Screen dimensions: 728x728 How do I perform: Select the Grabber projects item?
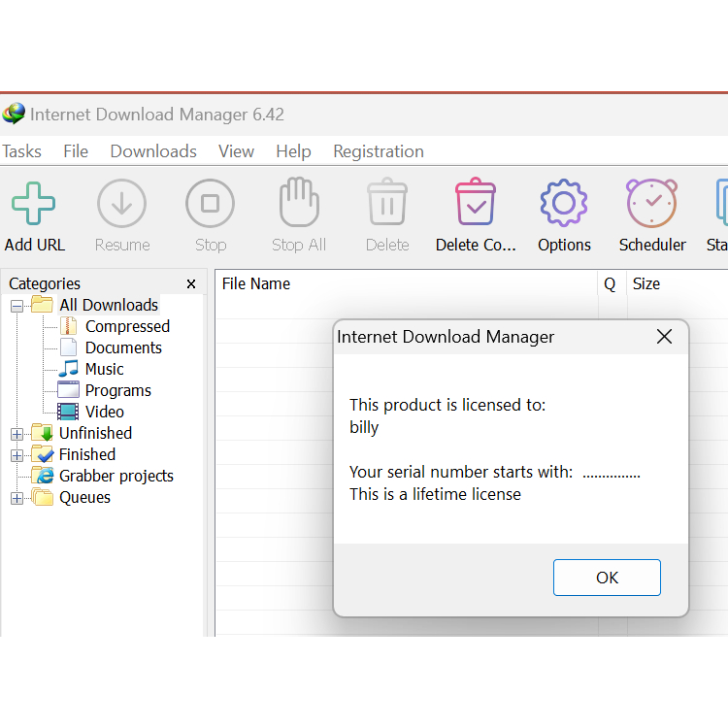point(116,477)
